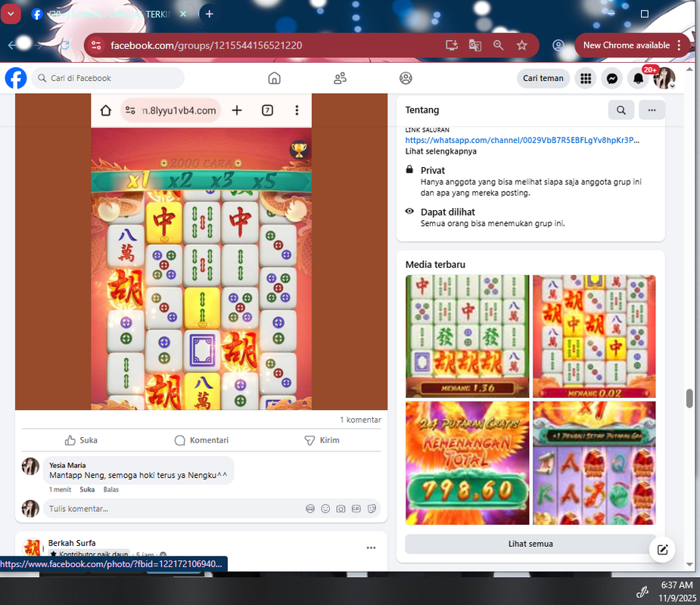Open the emoji picker in comment box
Screen dimensions: 700x605
(325, 509)
